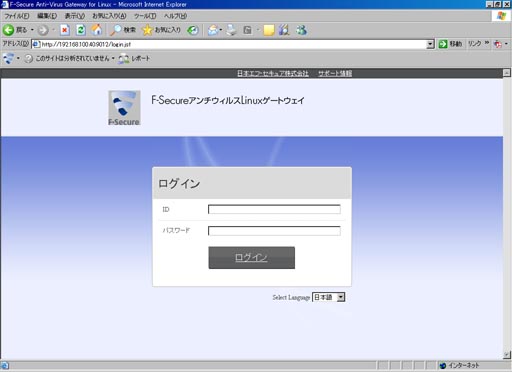Refresh the page with green arrows icon

click(81, 30)
